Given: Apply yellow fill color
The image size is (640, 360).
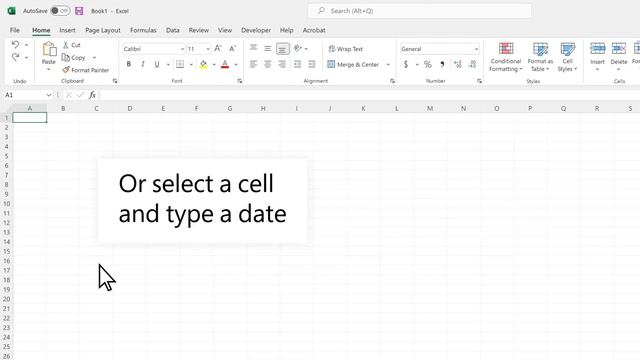Looking at the screenshot, I should 203,64.
